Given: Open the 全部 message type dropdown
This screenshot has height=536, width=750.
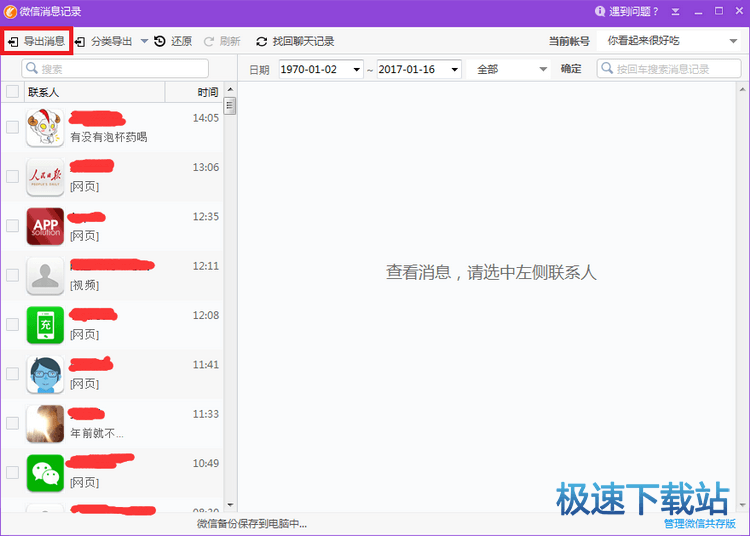Looking at the screenshot, I should [x=543, y=69].
